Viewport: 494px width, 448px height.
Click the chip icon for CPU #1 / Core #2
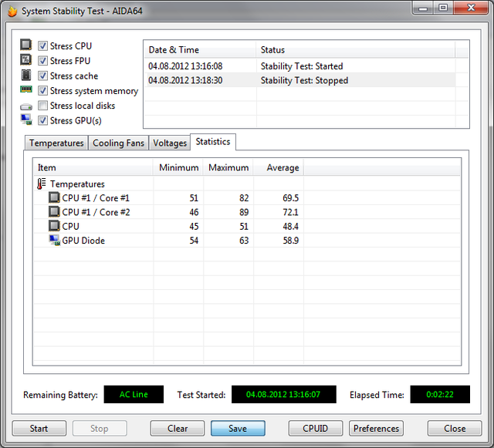coord(54,212)
